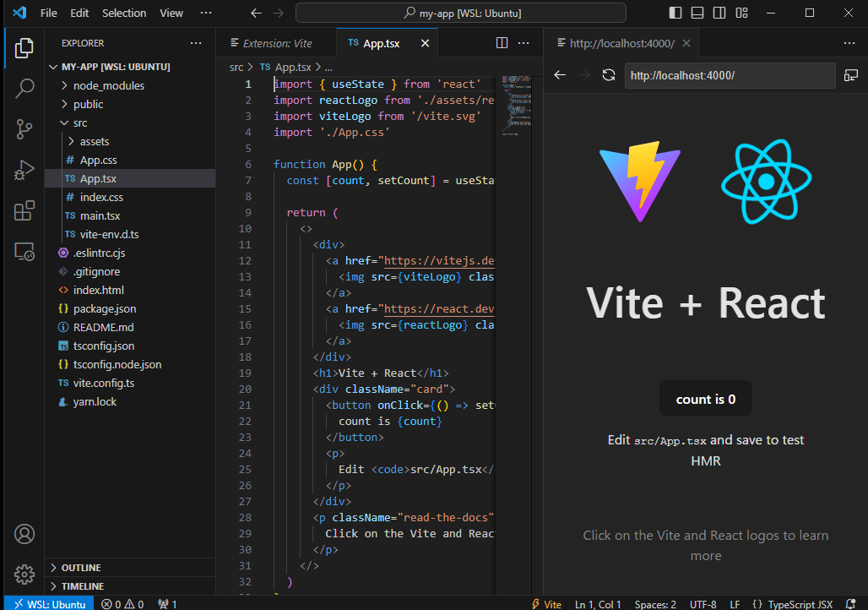Screen dimensions: 868x610
Task: Open editor More Actions beside split icon
Action: pos(524,43)
